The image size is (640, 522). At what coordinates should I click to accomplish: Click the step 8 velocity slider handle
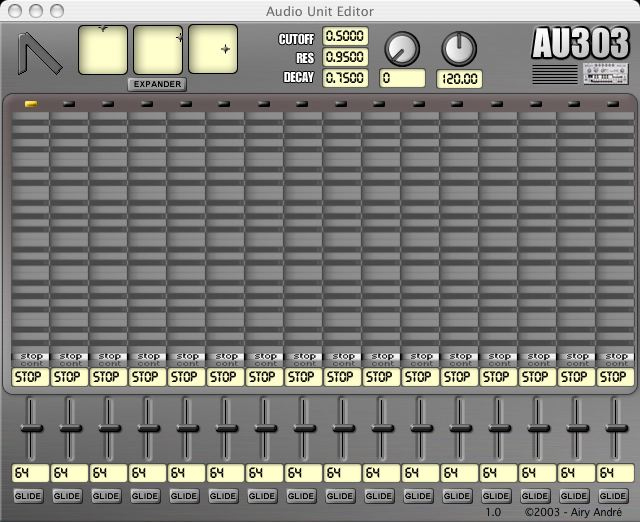point(304,428)
